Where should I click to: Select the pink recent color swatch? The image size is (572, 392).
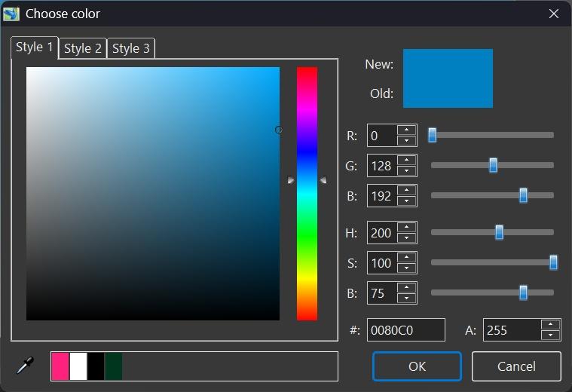pyautogui.click(x=60, y=366)
